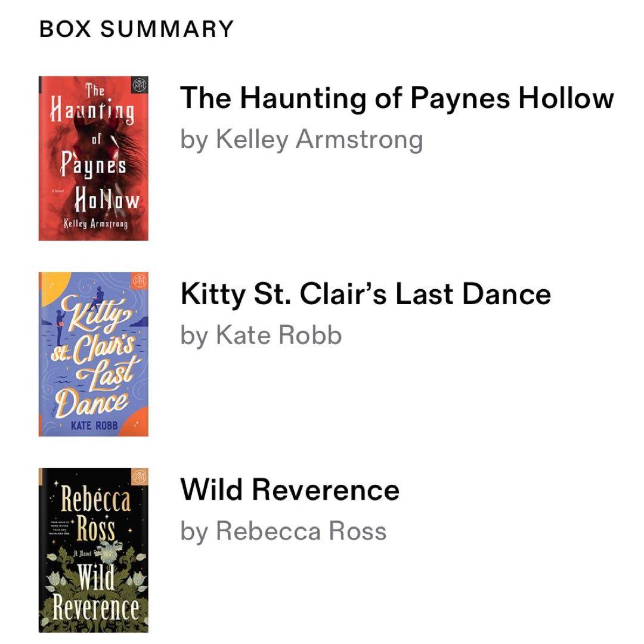644x644 pixels.
Task: Click the BOX SUMMARY heading
Action: (137, 29)
